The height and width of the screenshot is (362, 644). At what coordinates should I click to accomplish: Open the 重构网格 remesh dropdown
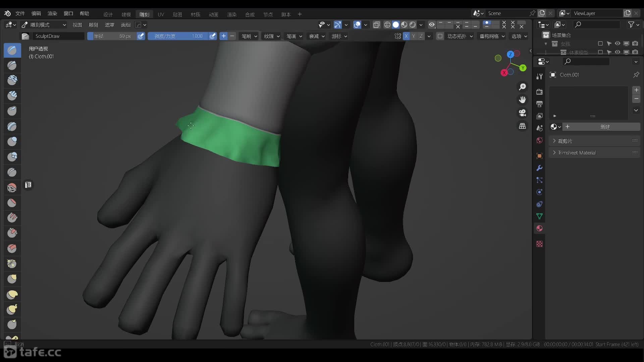pyautogui.click(x=492, y=36)
